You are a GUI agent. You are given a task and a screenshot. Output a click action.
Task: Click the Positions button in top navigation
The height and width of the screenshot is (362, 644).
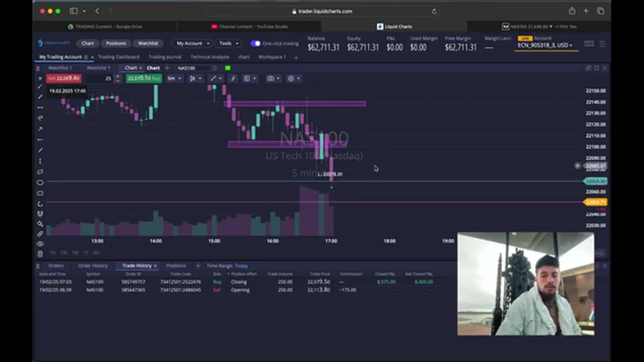pos(116,43)
